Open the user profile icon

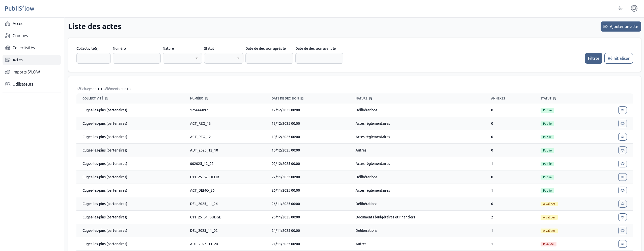coord(634,8)
